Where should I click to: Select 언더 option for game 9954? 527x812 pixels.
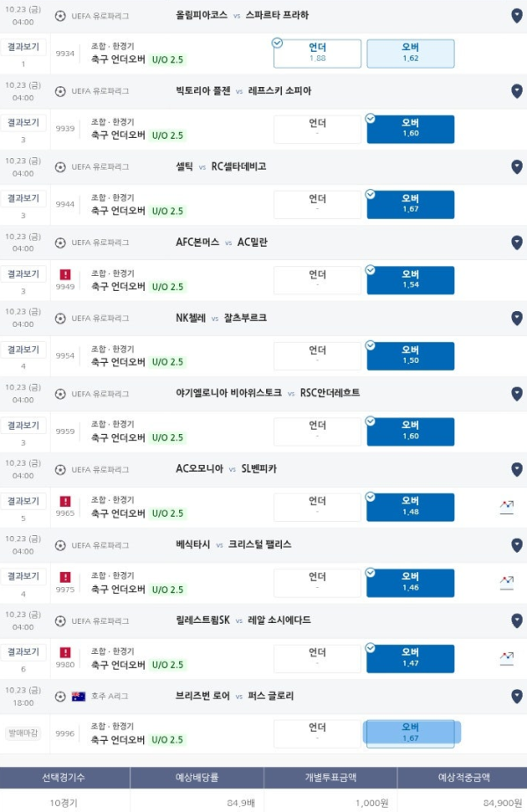pos(317,356)
